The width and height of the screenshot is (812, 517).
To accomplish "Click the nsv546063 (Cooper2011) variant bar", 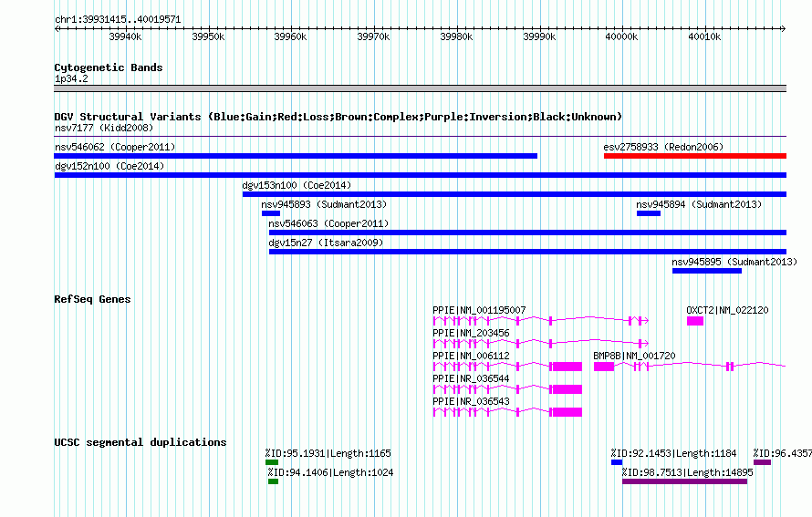I will [527, 233].
